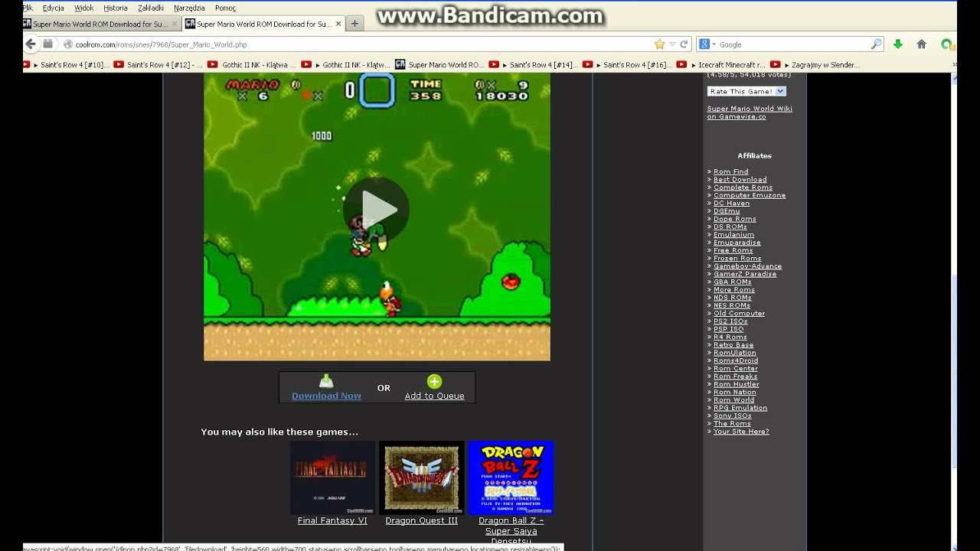Screen dimensions: 980x551
Task: Play the Super Mario World video preview
Action: coord(376,209)
